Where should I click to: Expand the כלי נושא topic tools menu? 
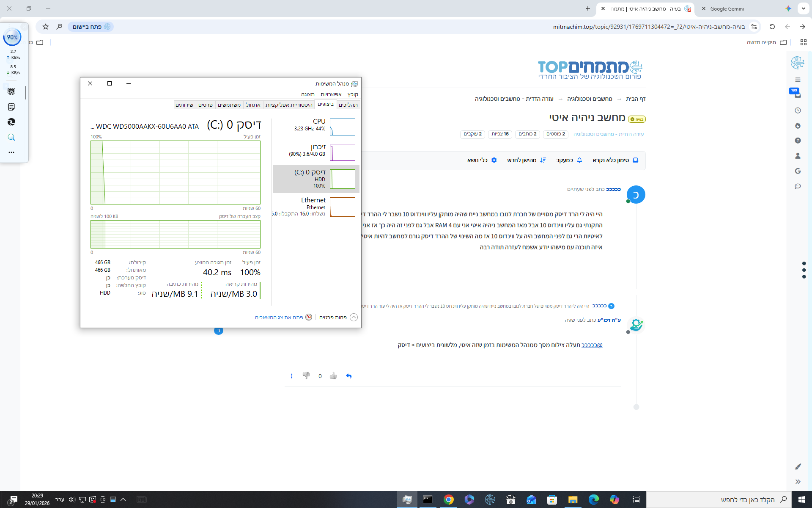coord(482,160)
